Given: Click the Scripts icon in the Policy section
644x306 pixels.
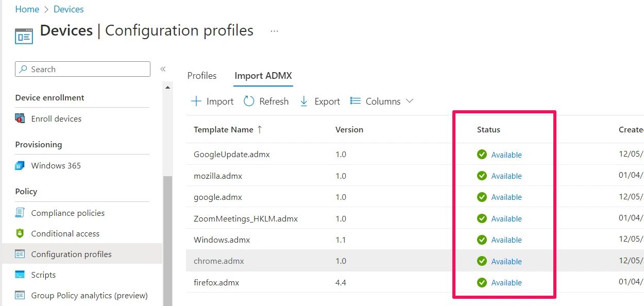Looking at the screenshot, I should pos(20,275).
